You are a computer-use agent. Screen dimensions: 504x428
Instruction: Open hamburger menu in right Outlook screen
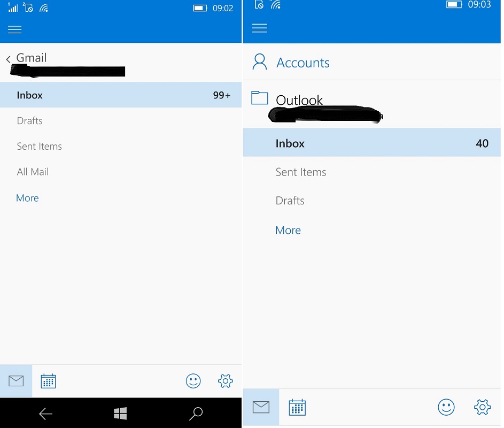(x=259, y=28)
